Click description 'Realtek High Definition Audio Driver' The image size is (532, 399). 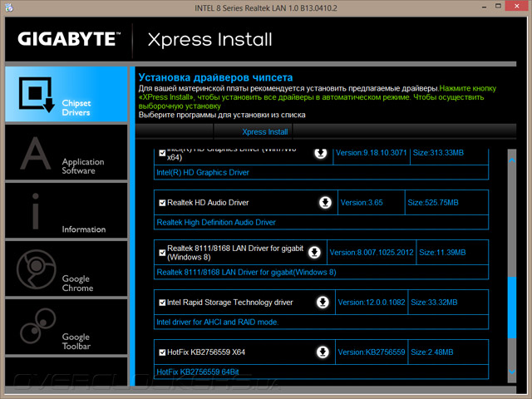click(x=216, y=222)
